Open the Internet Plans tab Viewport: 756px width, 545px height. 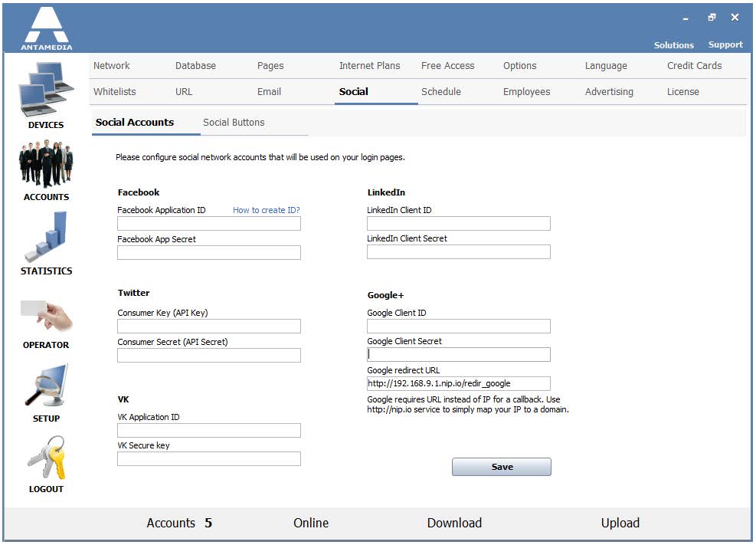coord(369,66)
